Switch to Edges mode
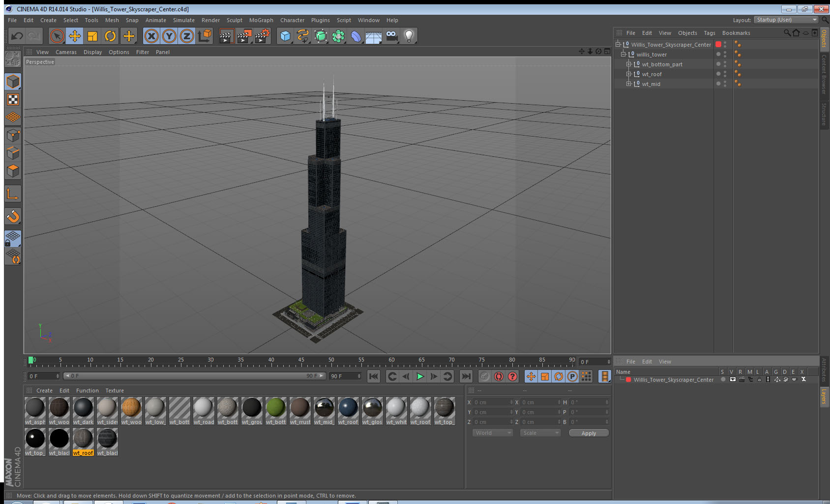 tap(13, 153)
